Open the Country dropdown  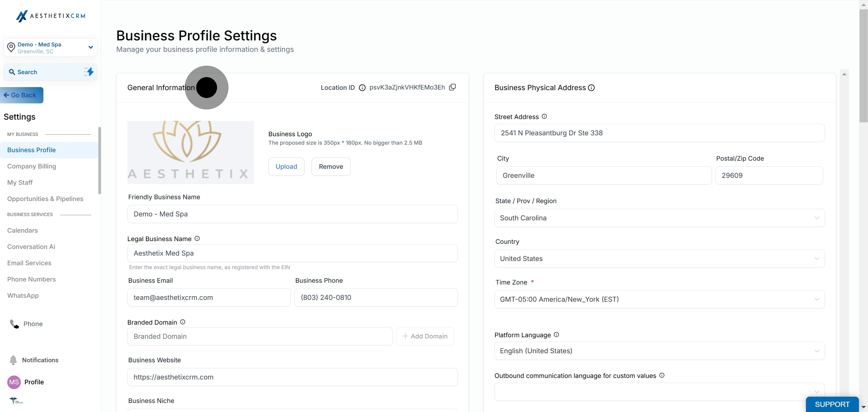(659, 259)
